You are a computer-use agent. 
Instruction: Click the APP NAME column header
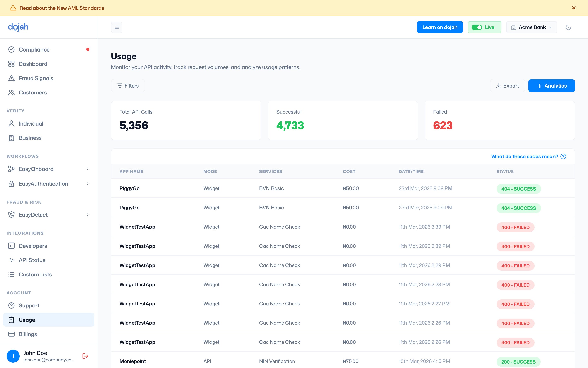(131, 172)
